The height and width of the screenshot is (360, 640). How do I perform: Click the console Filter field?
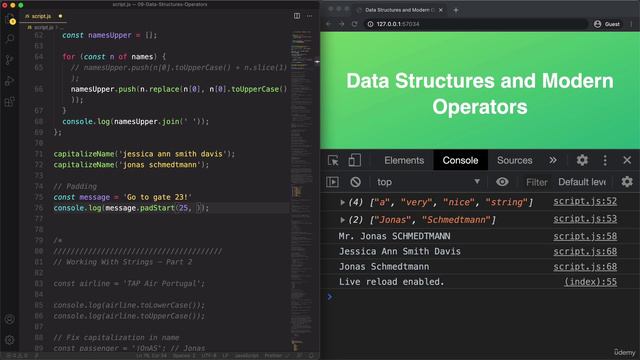point(536,182)
